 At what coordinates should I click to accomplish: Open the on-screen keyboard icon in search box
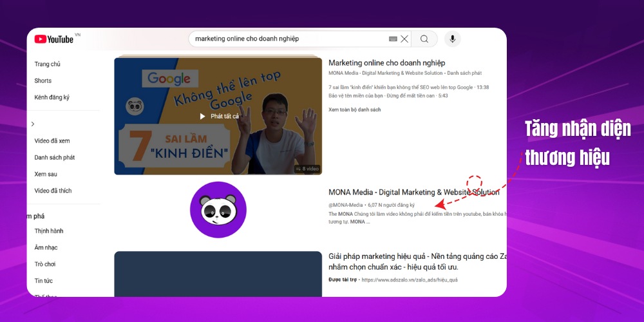[x=393, y=39]
